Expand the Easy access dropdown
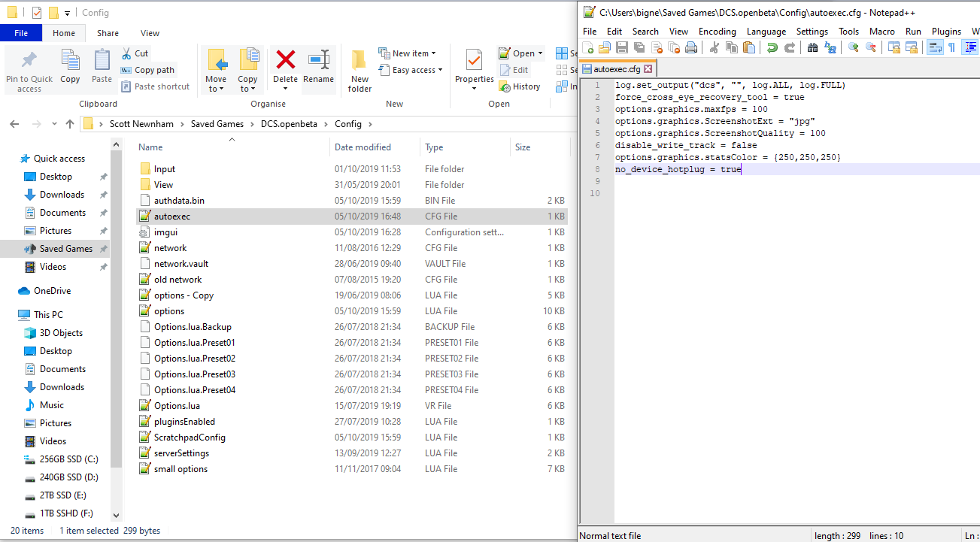Image resolution: width=980 pixels, height=542 pixels. [411, 70]
